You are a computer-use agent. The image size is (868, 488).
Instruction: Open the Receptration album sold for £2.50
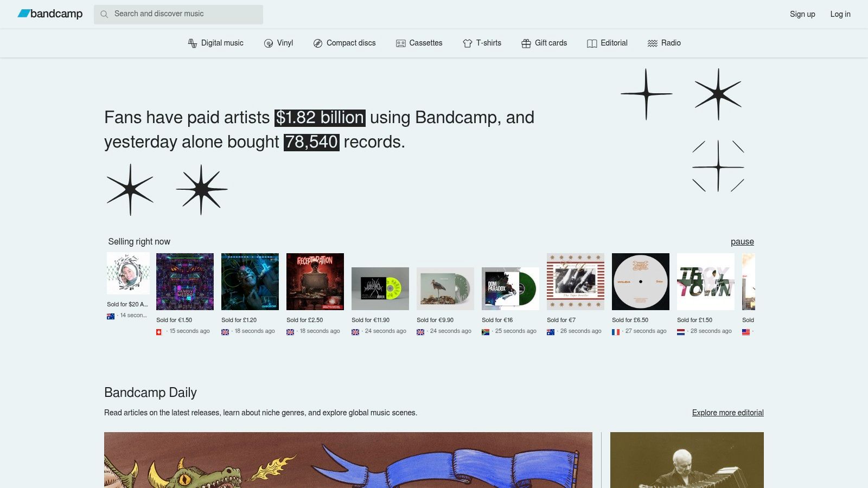pyautogui.click(x=315, y=281)
